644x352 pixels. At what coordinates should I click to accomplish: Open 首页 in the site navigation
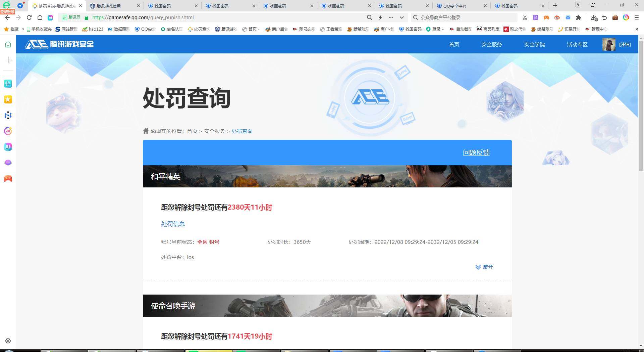point(454,44)
